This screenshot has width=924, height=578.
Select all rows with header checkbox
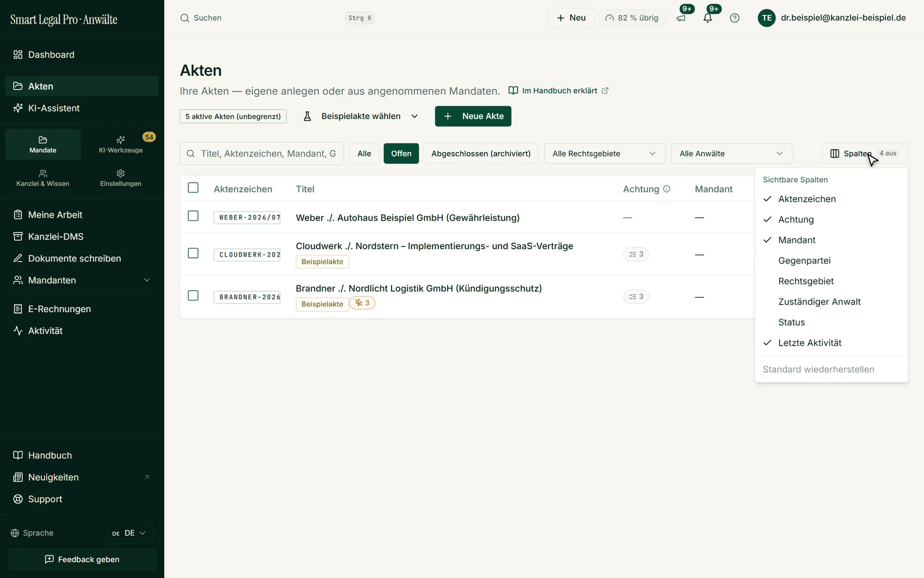(193, 188)
